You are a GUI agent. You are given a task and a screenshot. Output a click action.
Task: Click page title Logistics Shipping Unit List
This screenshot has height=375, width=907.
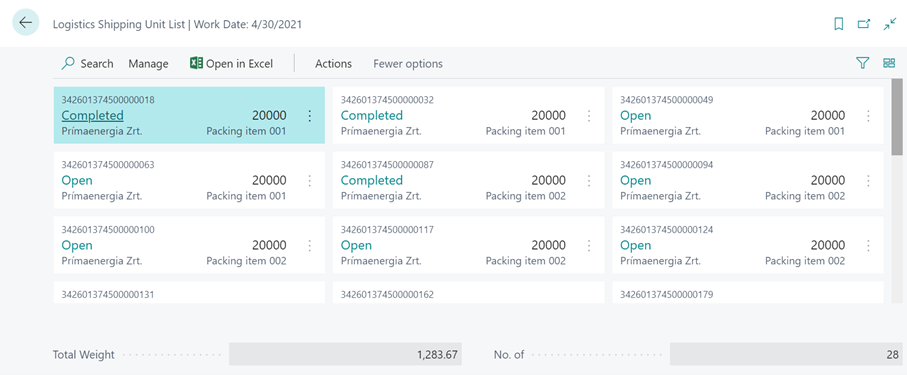[119, 24]
